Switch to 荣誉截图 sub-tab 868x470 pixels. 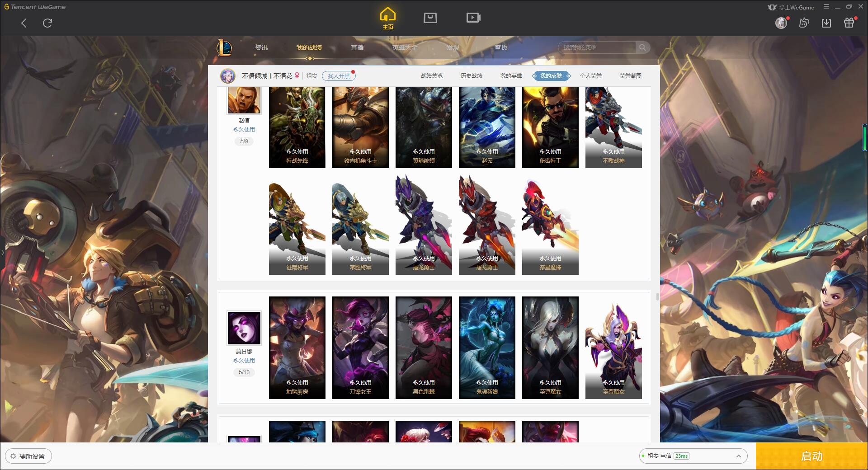click(631, 76)
